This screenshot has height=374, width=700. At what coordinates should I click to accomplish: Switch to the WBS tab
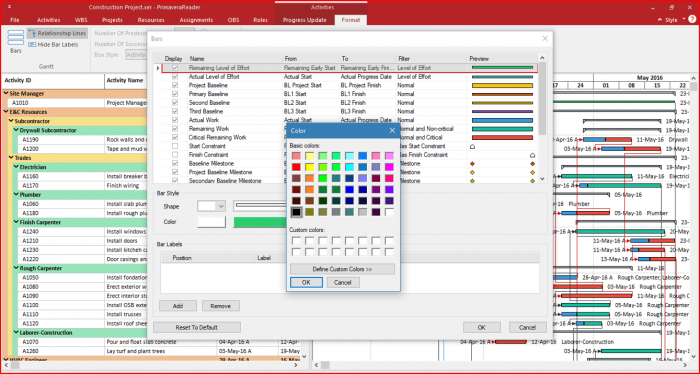81,20
